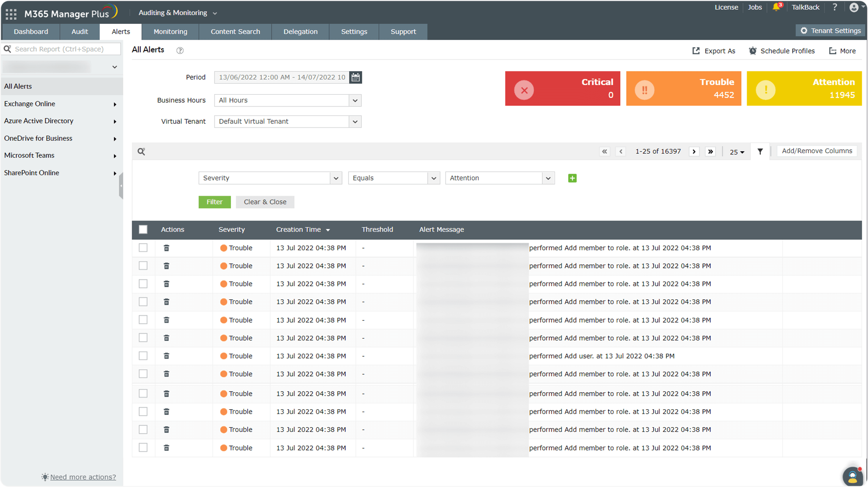Check the first Trouble alert row
This screenshot has height=487, width=868.
(143, 248)
